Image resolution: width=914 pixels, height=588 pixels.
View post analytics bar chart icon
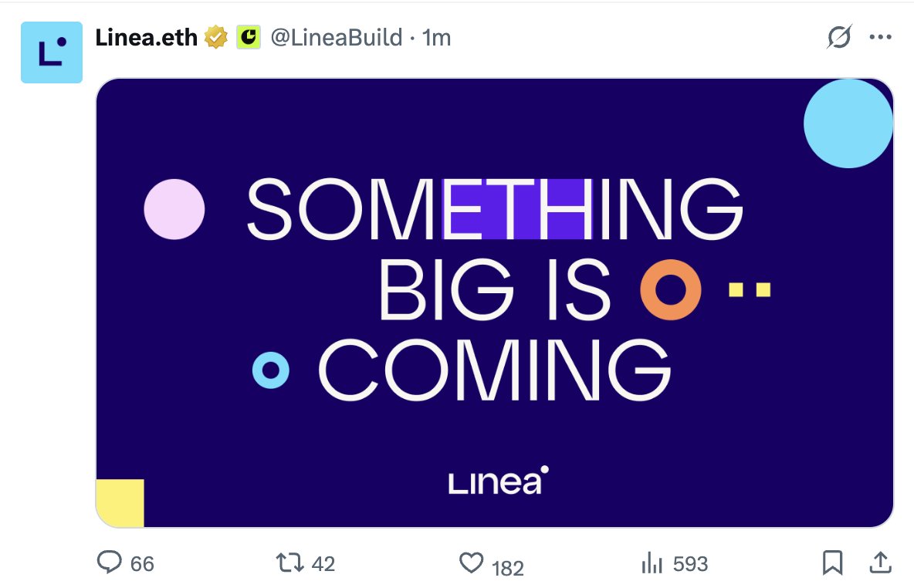[652, 563]
